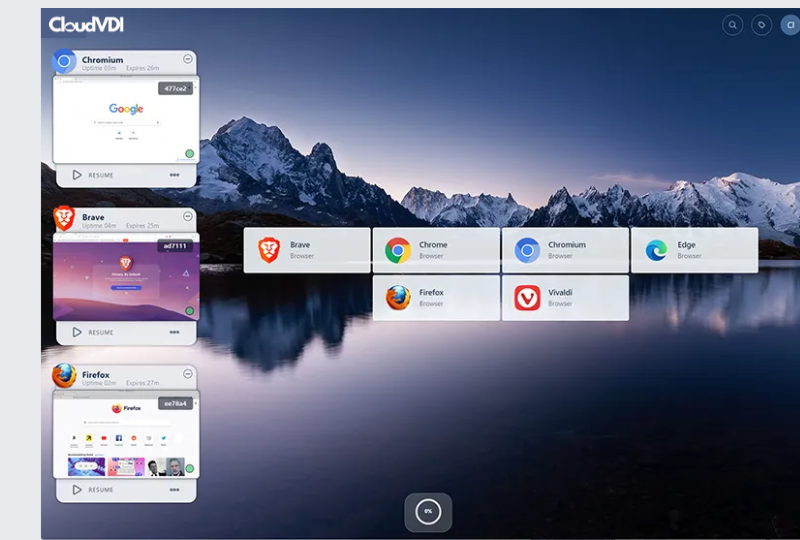Resume the Firefox session
800x540 pixels.
[93, 489]
